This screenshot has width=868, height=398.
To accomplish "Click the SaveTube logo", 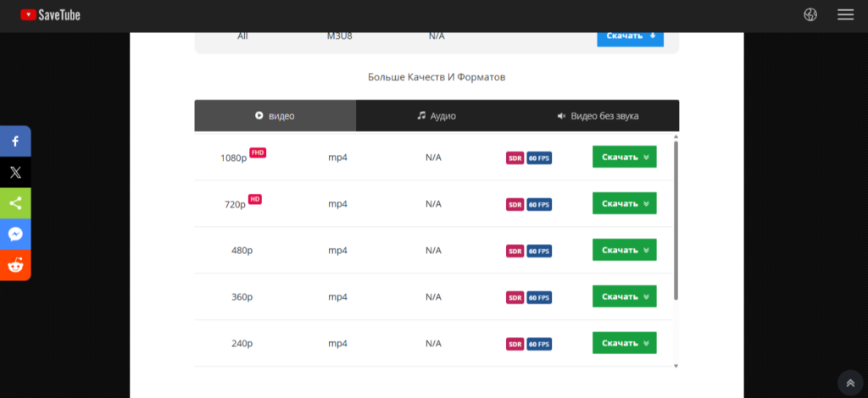I will (x=51, y=14).
